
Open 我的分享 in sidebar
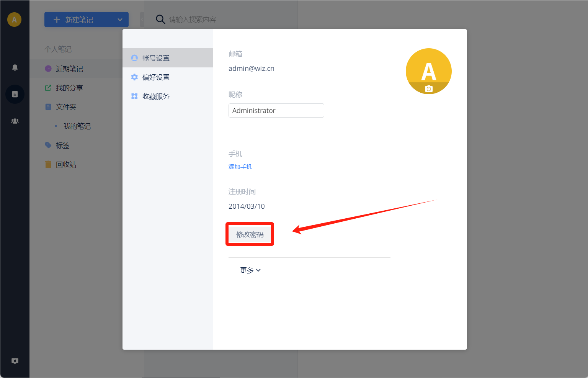point(69,88)
